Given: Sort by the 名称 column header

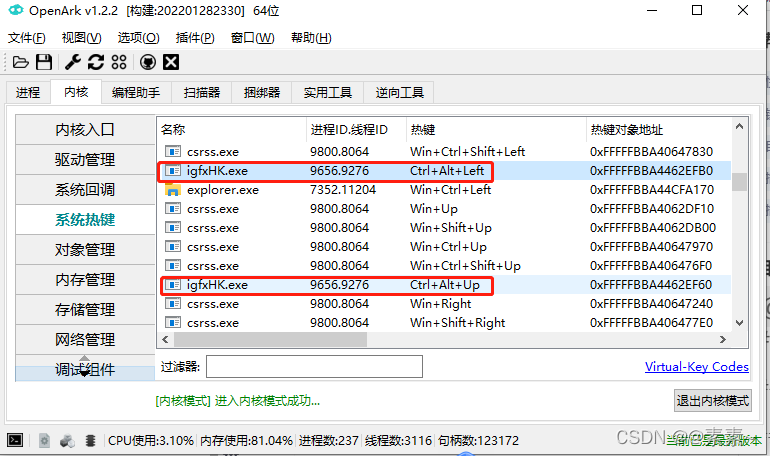Looking at the screenshot, I should click(x=231, y=130).
